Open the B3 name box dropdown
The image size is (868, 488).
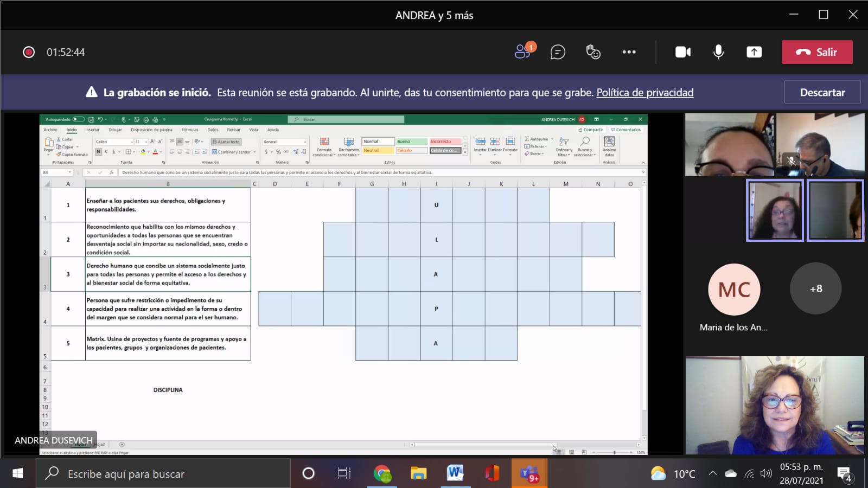(70, 172)
